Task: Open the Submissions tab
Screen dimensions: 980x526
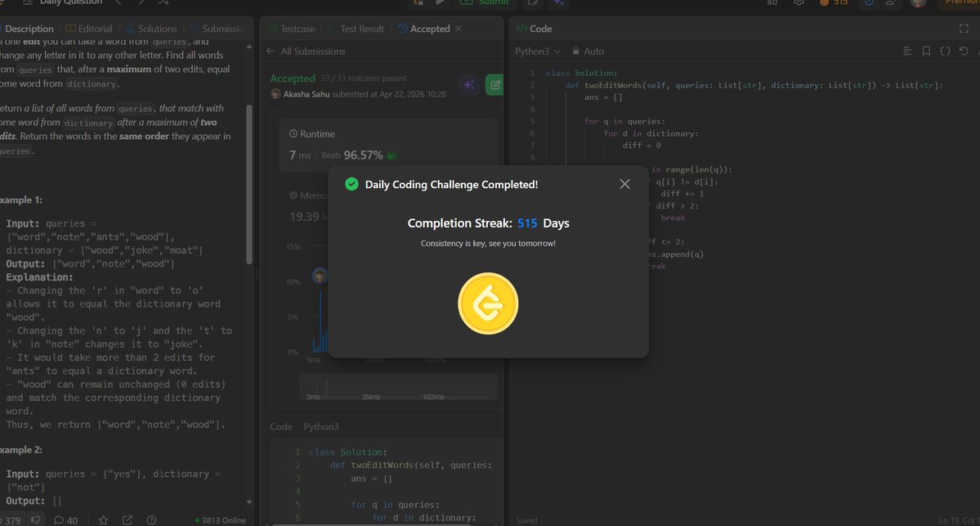Action: pos(219,29)
